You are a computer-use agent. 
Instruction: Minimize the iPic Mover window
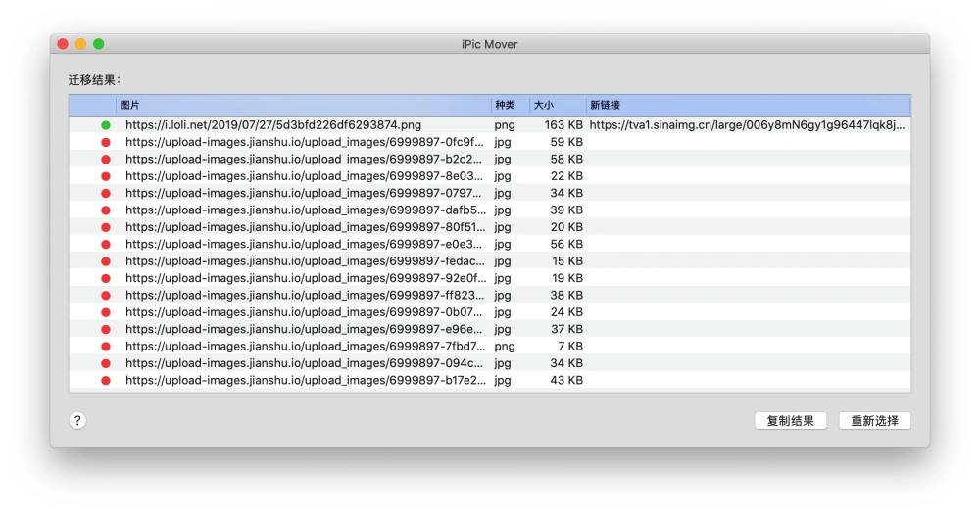(80, 44)
